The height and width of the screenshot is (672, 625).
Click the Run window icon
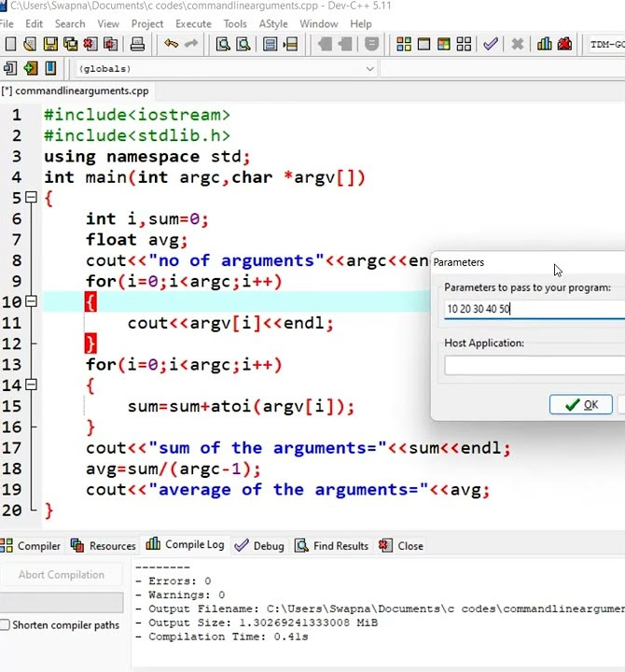424,44
